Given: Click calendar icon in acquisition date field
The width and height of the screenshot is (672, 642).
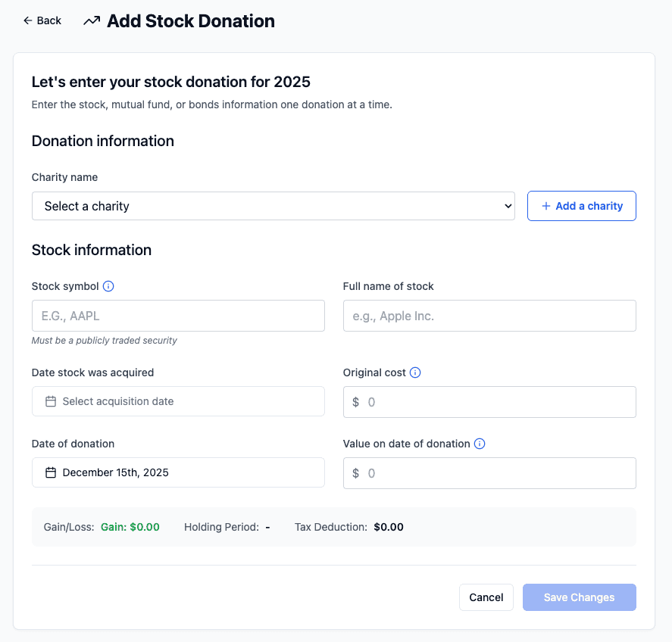Looking at the screenshot, I should (51, 401).
